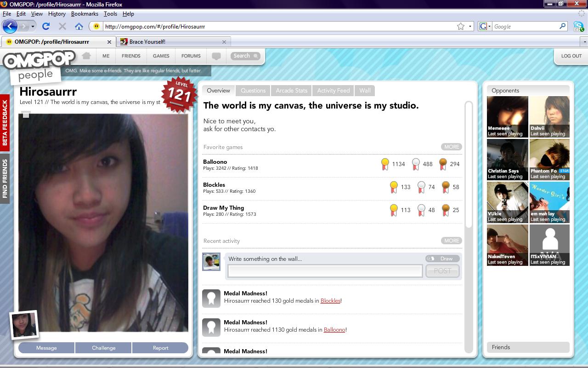This screenshot has height=368, width=588.
Task: Click Skype icon in Firefox toolbar
Action: click(x=578, y=27)
